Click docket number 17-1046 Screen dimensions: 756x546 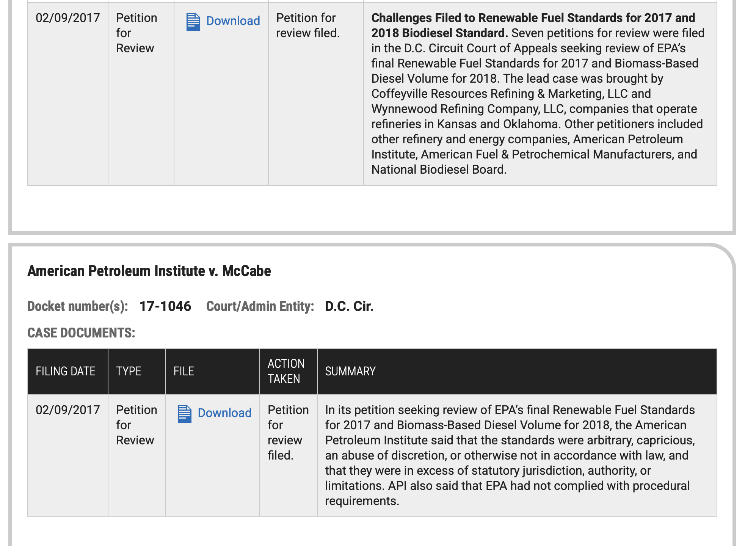[x=165, y=306]
